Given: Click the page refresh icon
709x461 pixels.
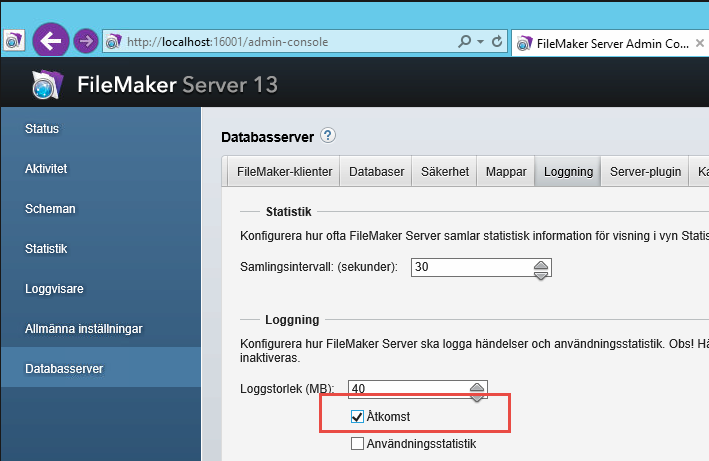Looking at the screenshot, I should 497,42.
